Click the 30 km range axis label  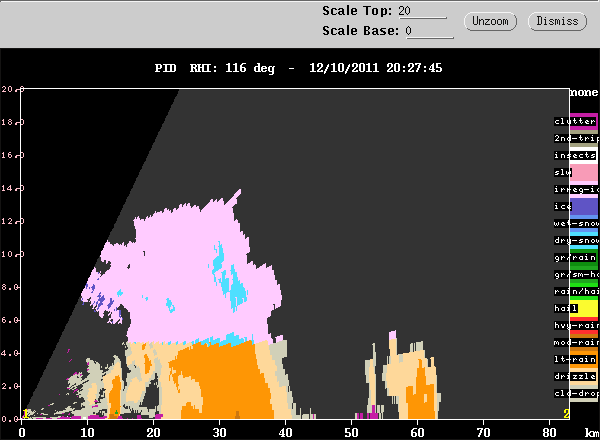tap(219, 433)
